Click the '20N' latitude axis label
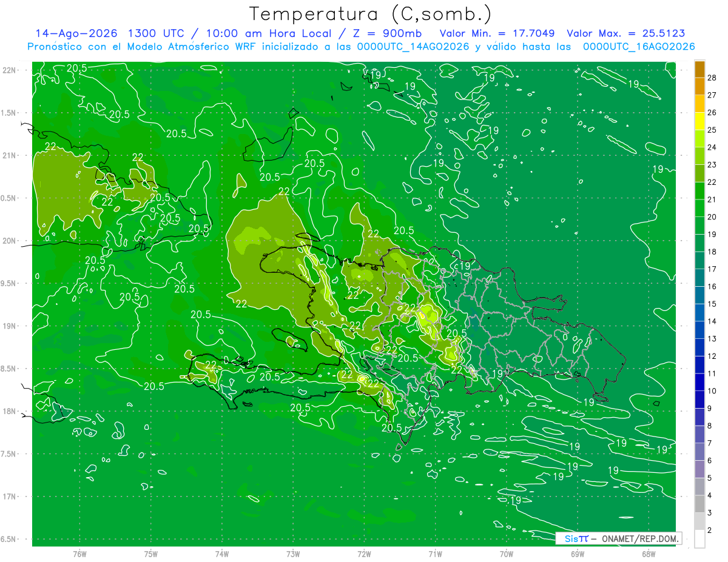 [10, 241]
